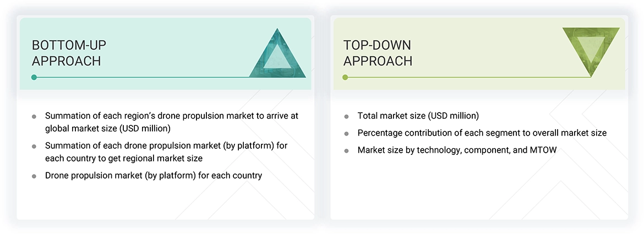Click the green dot under Top-Down heading
644x234 pixels.
pos(345,77)
